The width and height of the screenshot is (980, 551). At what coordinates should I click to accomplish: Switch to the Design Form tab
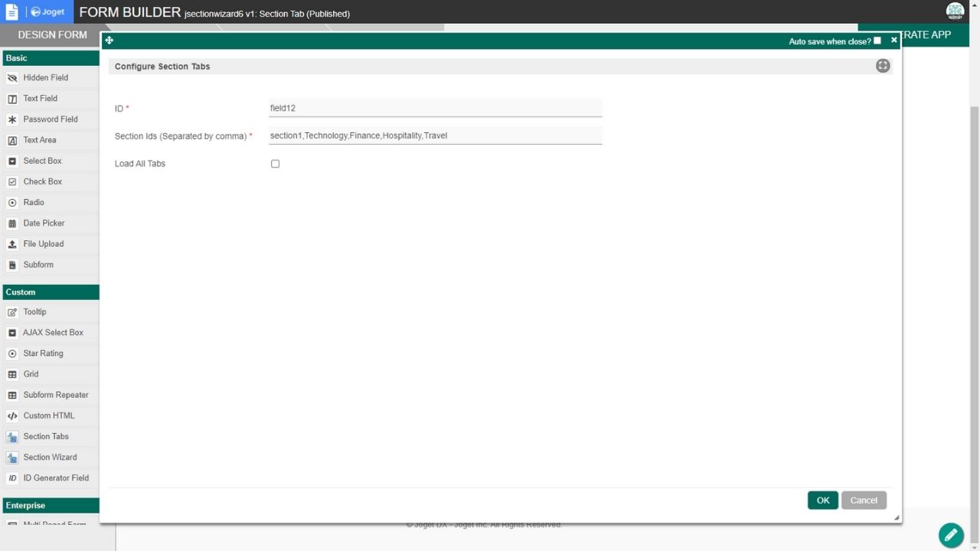52,35
